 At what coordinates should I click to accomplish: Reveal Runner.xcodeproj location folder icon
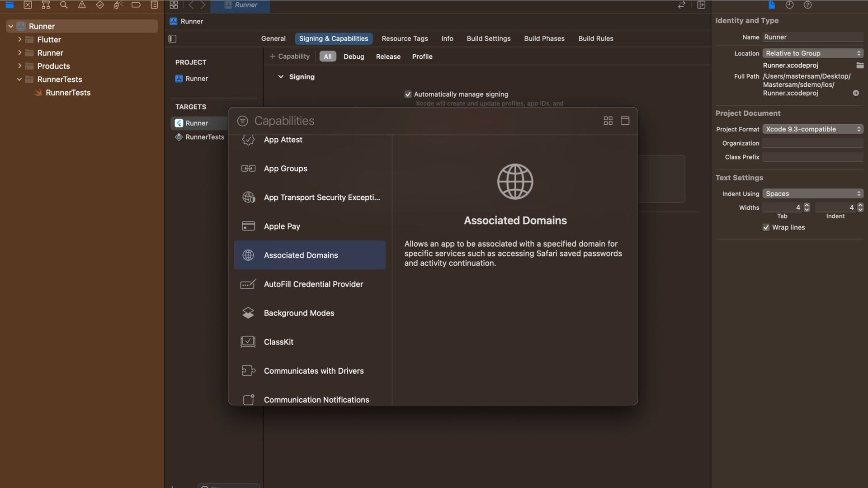(860, 66)
